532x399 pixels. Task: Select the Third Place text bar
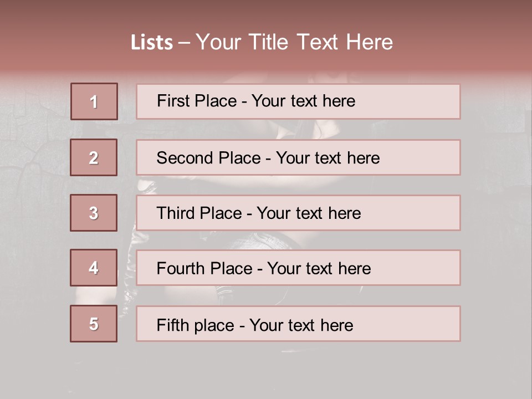point(298,213)
